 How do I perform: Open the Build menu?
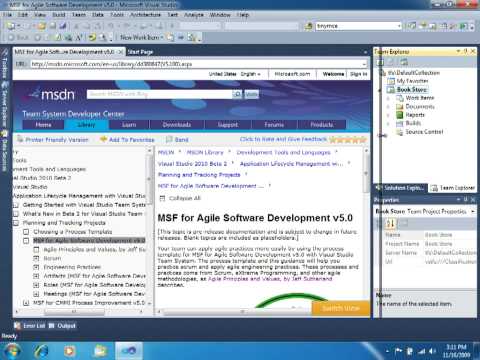pos(59,15)
